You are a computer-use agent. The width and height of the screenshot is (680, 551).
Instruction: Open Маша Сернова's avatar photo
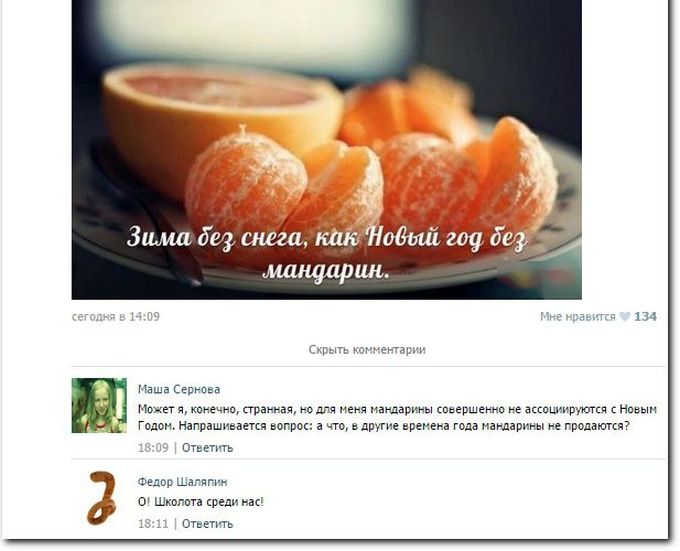click(99, 405)
